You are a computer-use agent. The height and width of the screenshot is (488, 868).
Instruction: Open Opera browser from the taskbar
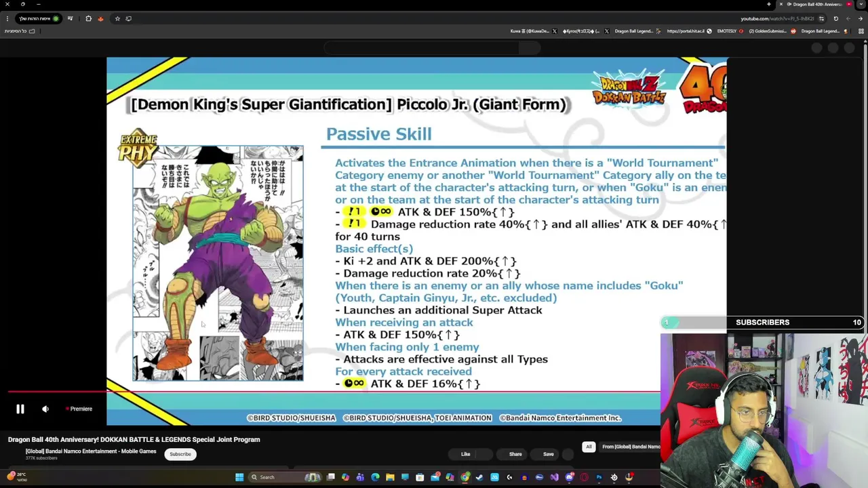[584, 477]
